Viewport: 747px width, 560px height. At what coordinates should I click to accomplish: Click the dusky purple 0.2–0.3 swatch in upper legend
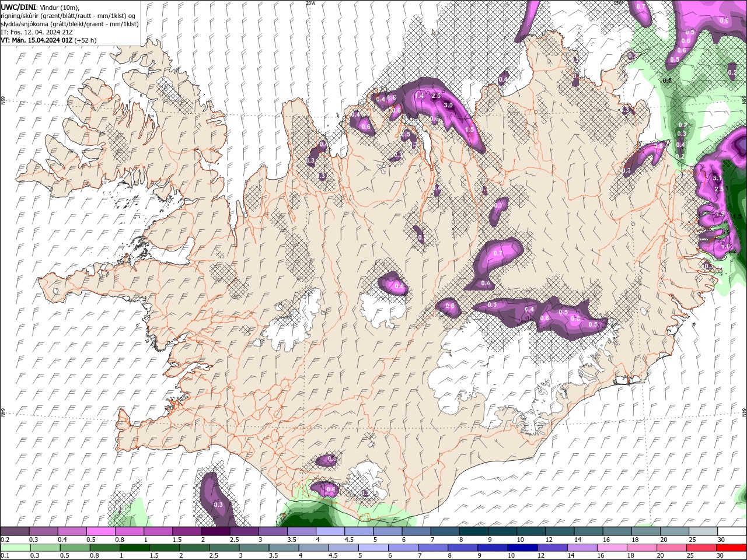point(15,531)
